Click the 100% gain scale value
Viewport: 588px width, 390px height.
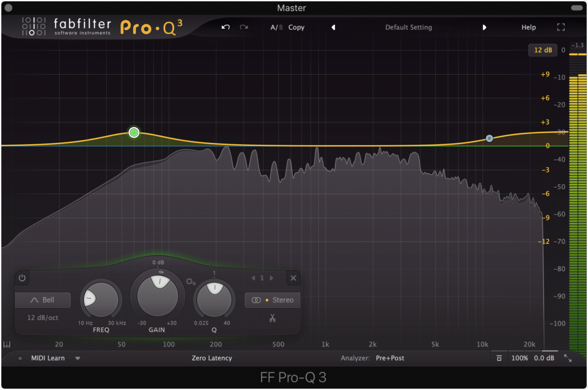[x=519, y=358]
